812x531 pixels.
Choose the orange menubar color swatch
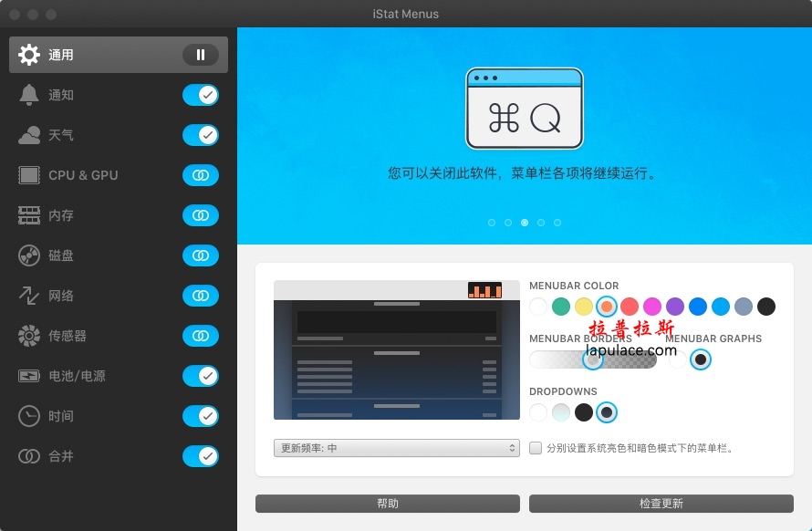(607, 307)
